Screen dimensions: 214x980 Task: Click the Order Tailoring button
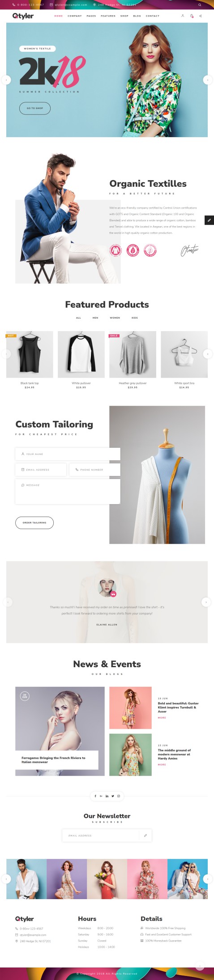[x=34, y=522]
